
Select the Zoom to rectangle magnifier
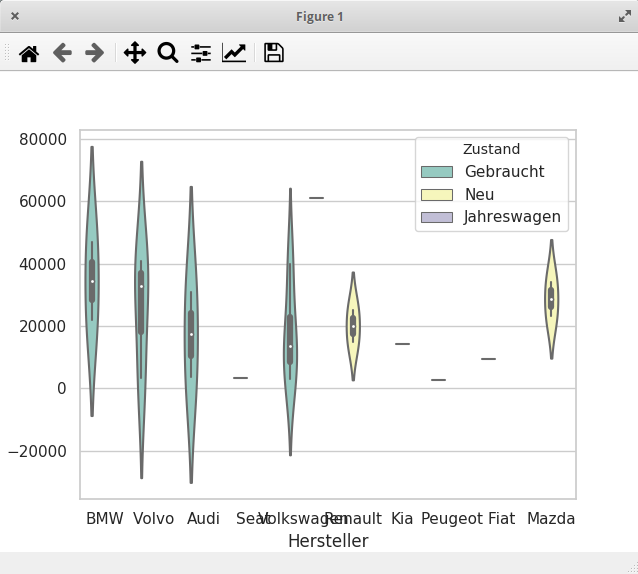tap(168, 53)
